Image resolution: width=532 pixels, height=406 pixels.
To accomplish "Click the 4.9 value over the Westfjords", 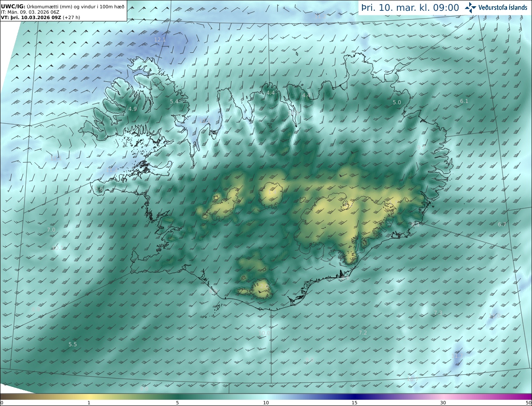I will (133, 109).
